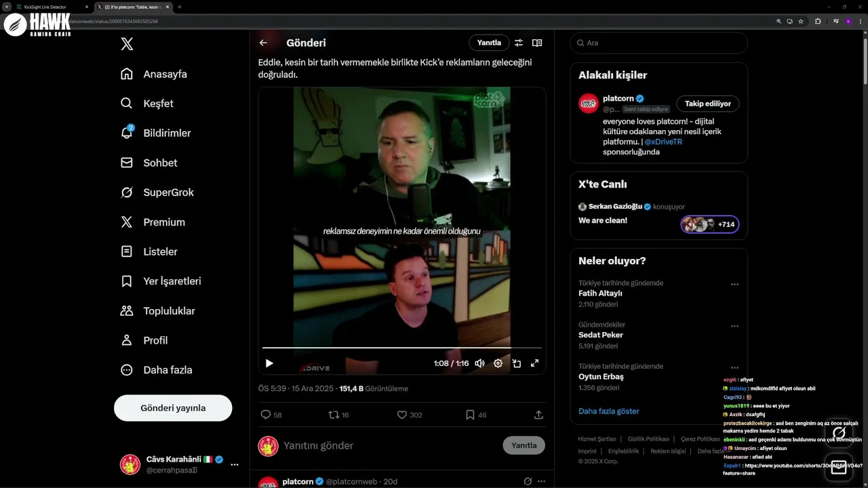Enter fullscreen for the video

point(534,363)
